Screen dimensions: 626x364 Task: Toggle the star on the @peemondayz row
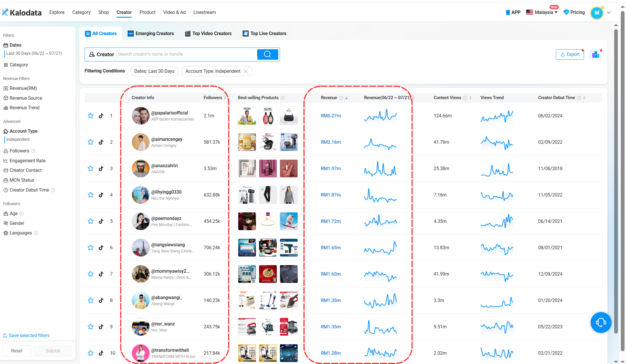tap(90, 221)
